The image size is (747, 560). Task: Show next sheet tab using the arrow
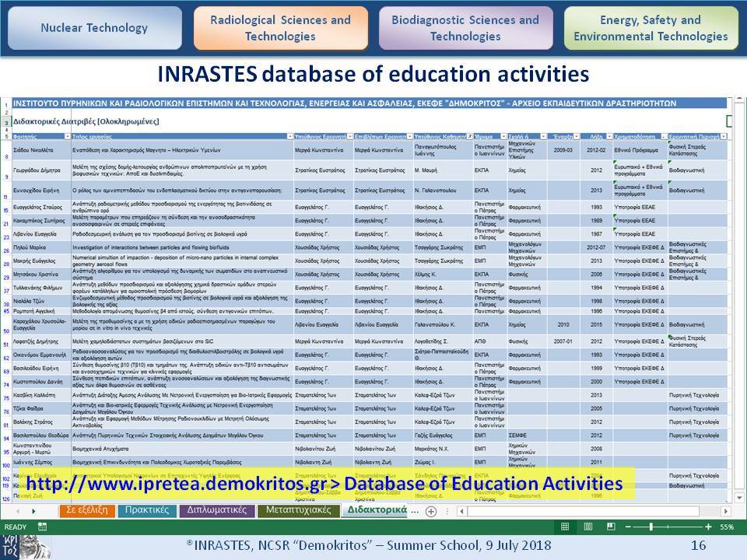(33, 511)
